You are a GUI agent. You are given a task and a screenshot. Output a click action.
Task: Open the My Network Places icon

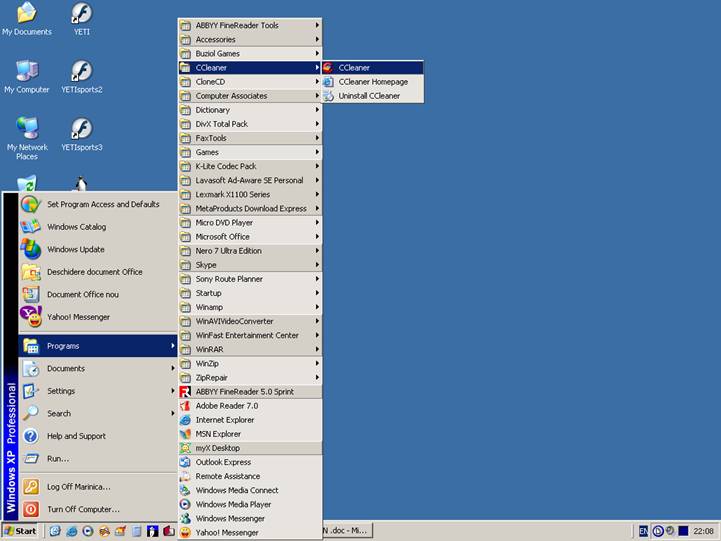pyautogui.click(x=26, y=131)
